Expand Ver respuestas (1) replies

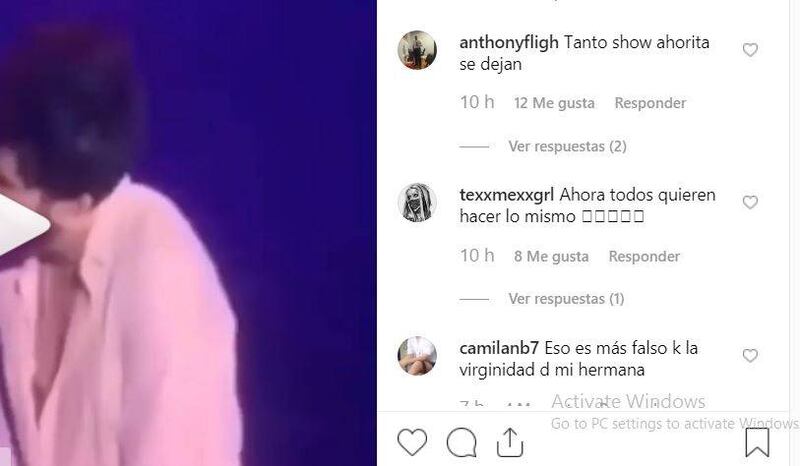566,299
